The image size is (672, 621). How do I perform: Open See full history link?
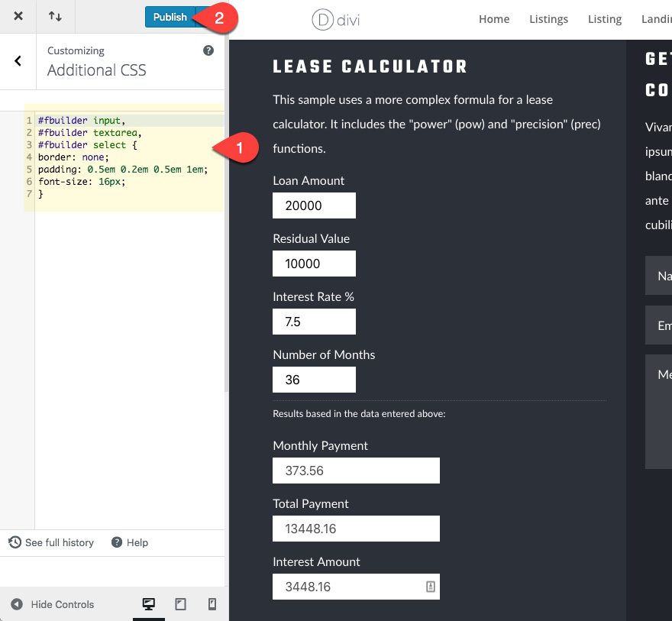pyautogui.click(x=52, y=542)
